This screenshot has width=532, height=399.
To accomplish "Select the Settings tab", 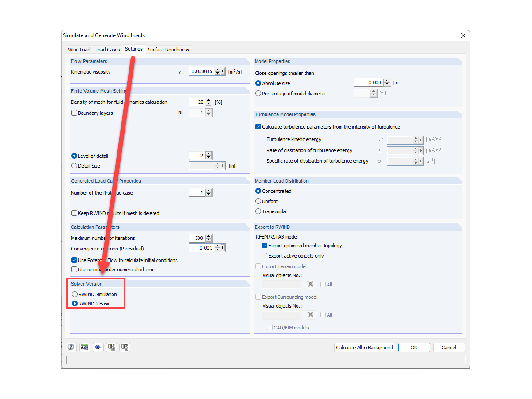I will [x=134, y=49].
